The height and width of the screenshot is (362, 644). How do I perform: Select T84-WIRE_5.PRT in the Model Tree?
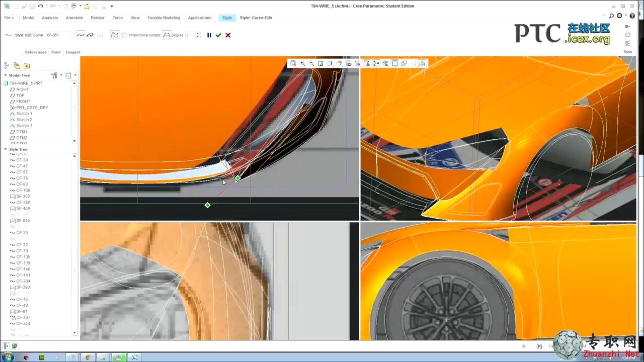click(x=26, y=83)
